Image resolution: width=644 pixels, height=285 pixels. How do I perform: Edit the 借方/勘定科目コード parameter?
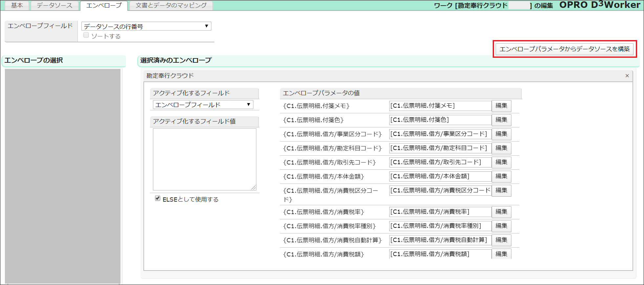pyautogui.click(x=501, y=148)
